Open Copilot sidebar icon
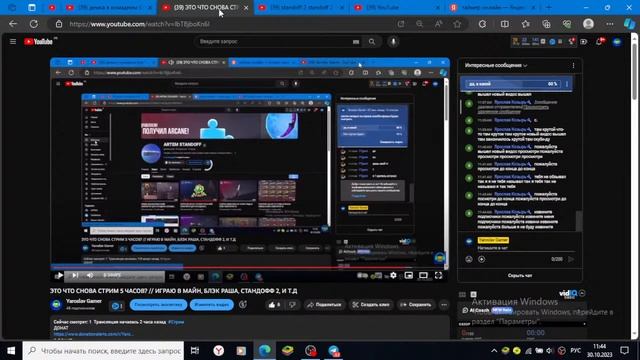 (x=629, y=24)
